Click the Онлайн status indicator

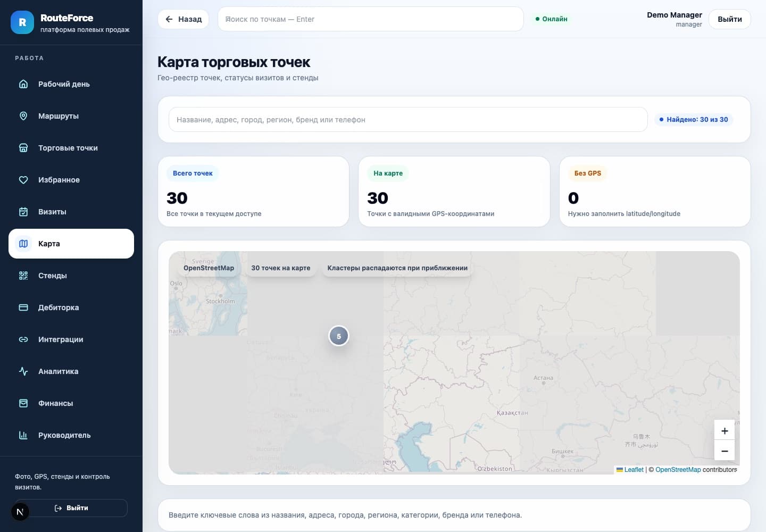551,19
